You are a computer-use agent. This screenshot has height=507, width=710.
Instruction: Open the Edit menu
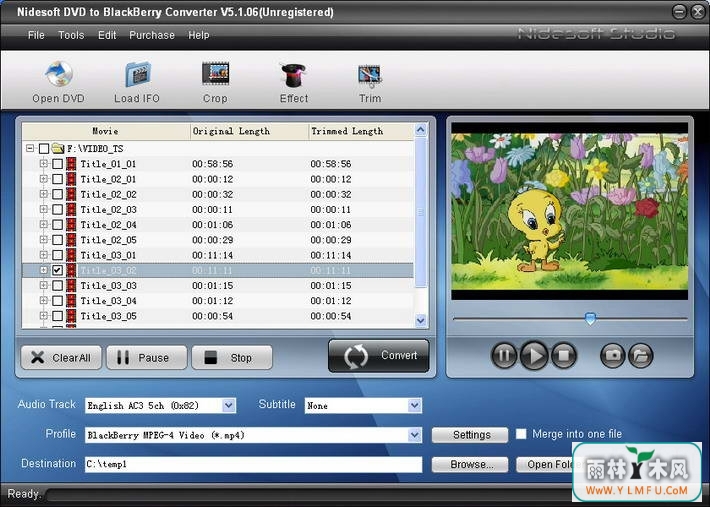point(107,35)
